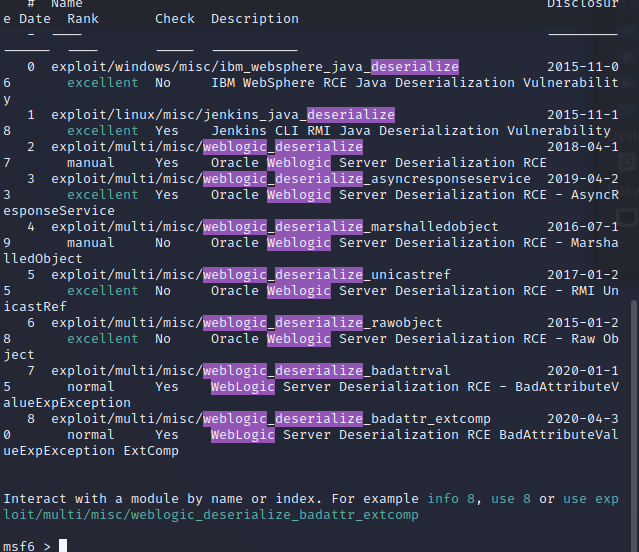Click 'ueExpException ExtComp' text line
The width and height of the screenshot is (639, 552).
(x=91, y=451)
